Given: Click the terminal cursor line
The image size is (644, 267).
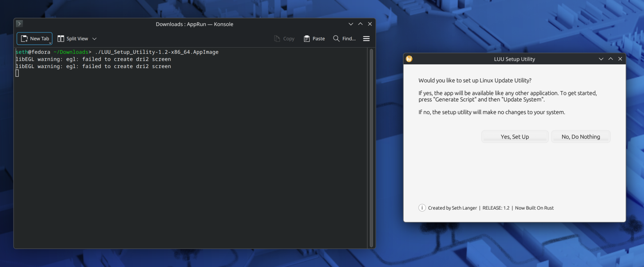Looking at the screenshot, I should pyautogui.click(x=17, y=73).
